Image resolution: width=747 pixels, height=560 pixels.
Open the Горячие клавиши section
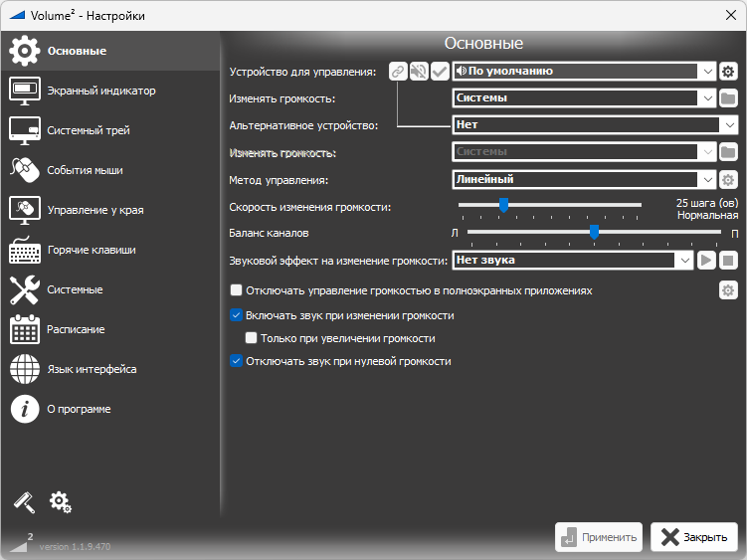point(91,250)
